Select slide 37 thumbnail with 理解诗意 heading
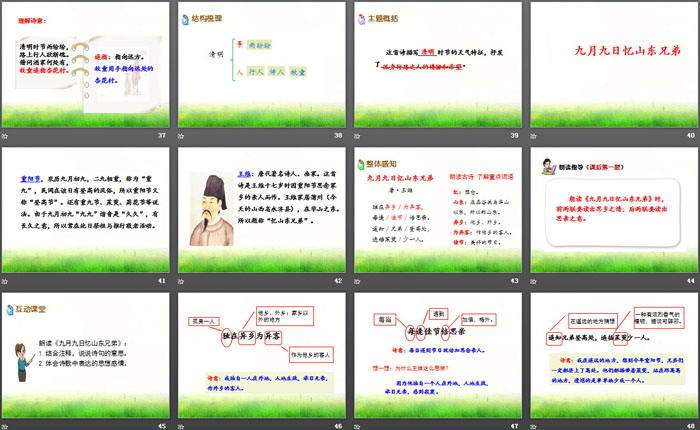 point(86,65)
